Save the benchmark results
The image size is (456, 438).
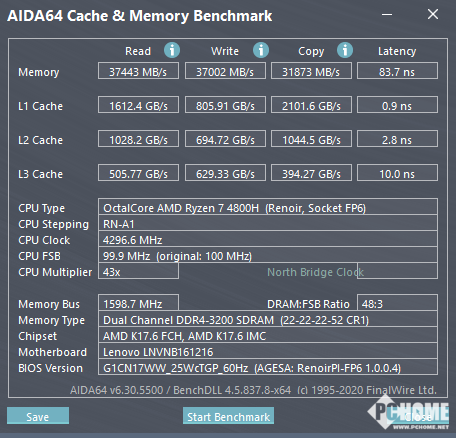coord(38,416)
